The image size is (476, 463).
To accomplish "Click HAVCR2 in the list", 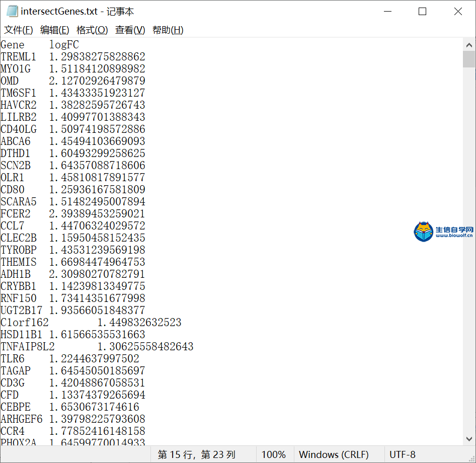I will pos(19,105).
